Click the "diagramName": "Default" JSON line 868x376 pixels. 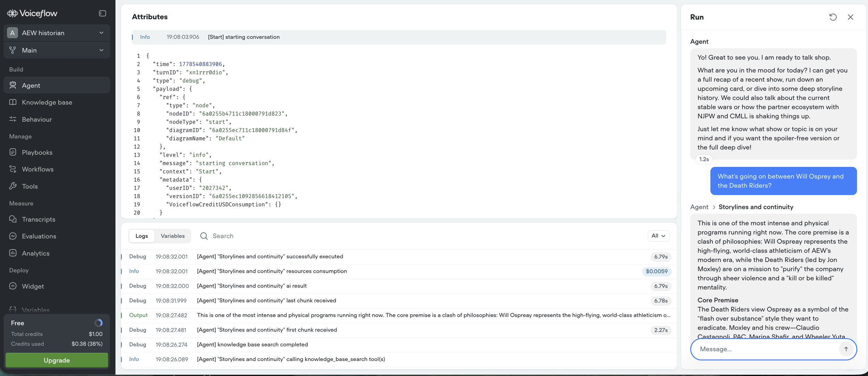pyautogui.click(x=205, y=138)
